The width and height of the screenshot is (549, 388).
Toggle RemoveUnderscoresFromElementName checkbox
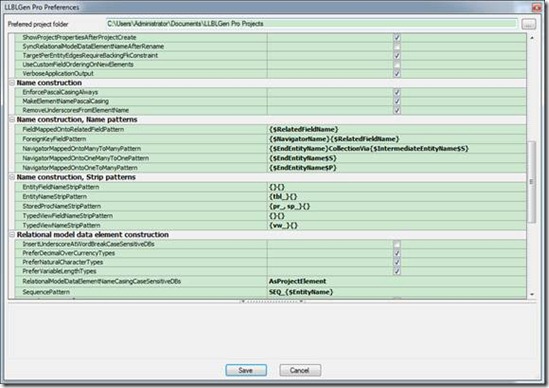397,110
